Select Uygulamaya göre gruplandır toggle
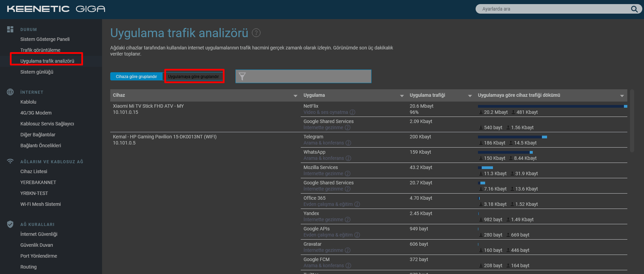 [x=194, y=77]
